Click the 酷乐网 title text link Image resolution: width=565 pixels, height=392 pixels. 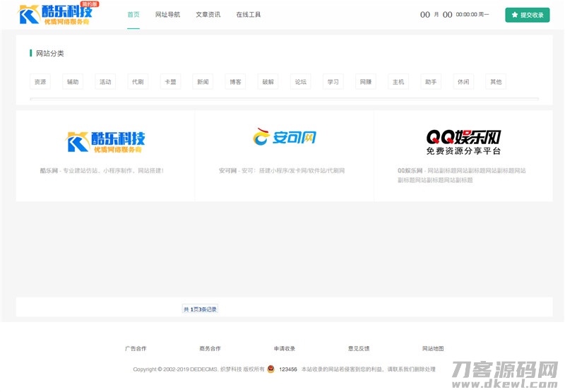click(x=49, y=171)
